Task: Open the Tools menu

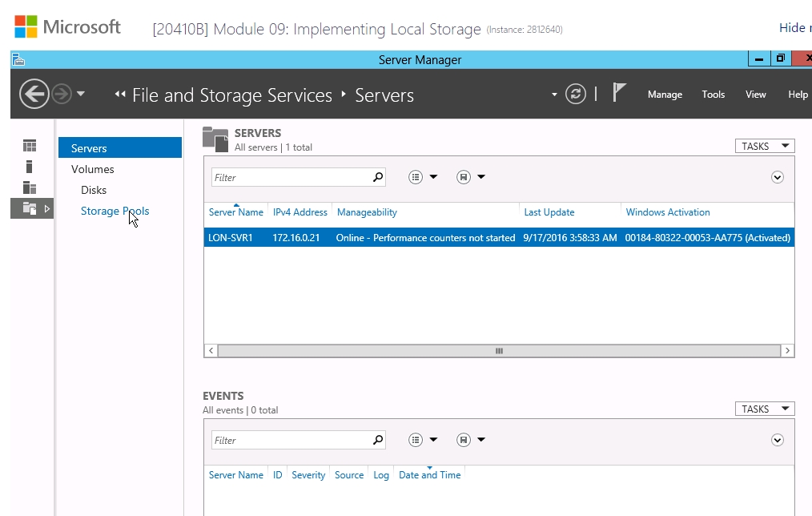Action: (713, 95)
